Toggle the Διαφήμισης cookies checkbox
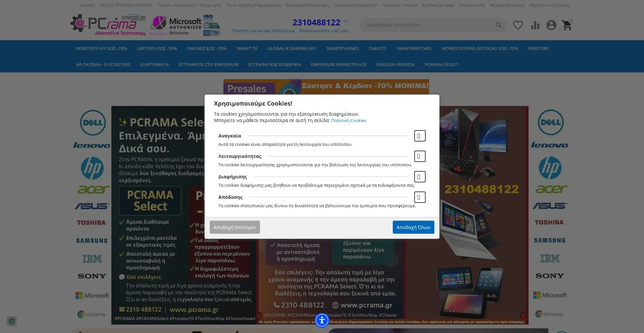Viewport: 644px width, 333px height. (x=420, y=177)
